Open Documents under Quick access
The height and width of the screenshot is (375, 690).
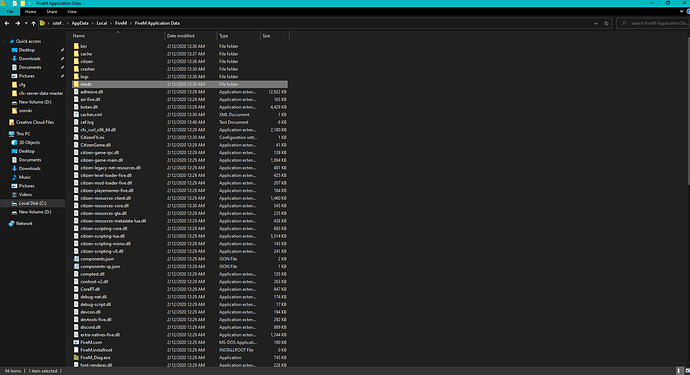[x=30, y=67]
